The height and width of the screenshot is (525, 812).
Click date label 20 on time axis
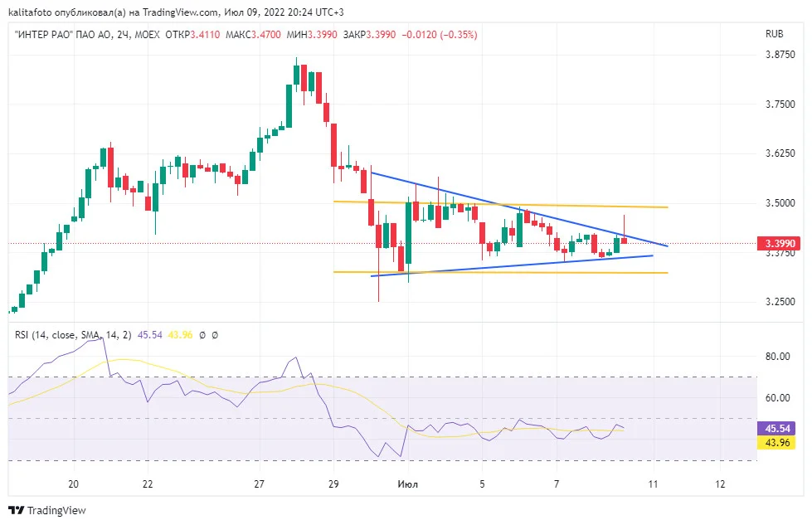[x=74, y=484]
